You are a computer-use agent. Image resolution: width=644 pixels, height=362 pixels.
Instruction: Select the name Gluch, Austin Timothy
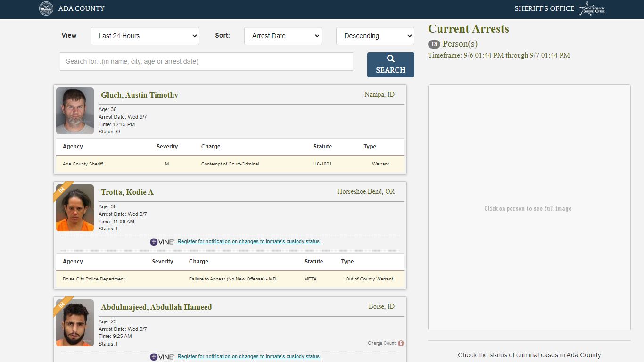(140, 95)
